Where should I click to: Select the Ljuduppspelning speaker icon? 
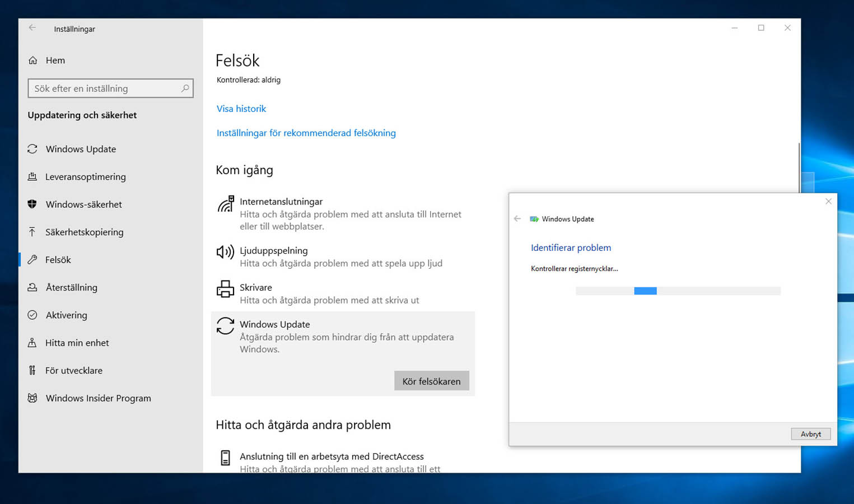pyautogui.click(x=225, y=253)
